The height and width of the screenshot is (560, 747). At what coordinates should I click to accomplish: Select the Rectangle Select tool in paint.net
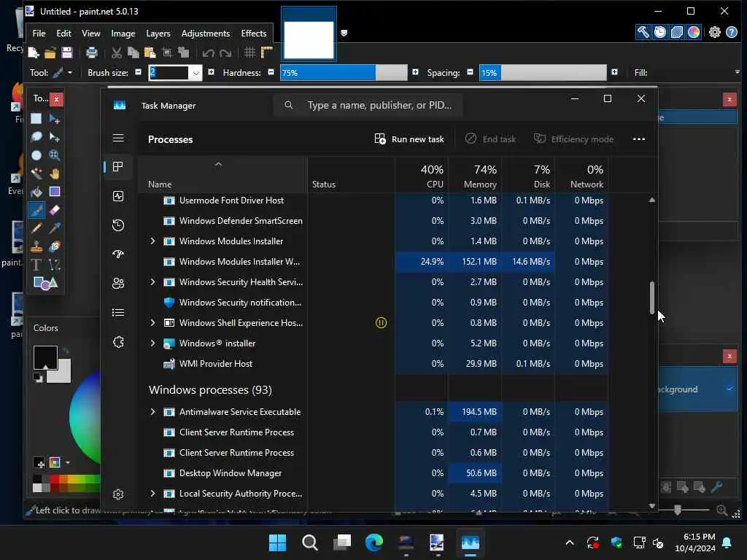36,119
